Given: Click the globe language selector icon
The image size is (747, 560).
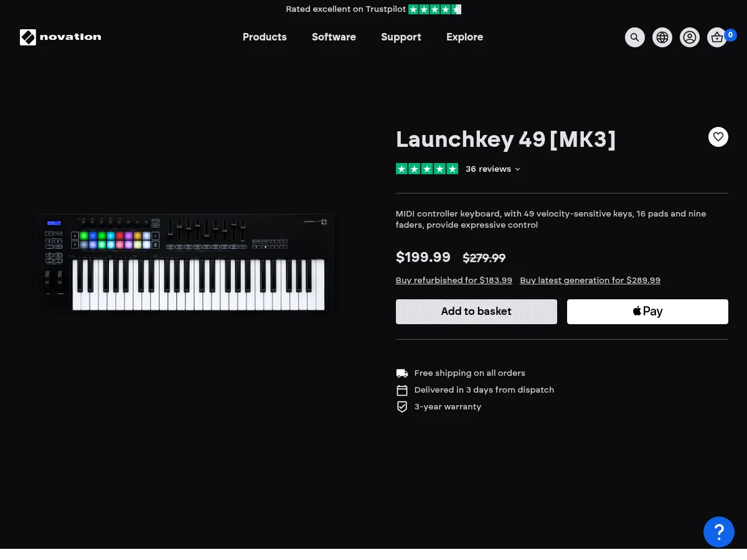Looking at the screenshot, I should (662, 37).
